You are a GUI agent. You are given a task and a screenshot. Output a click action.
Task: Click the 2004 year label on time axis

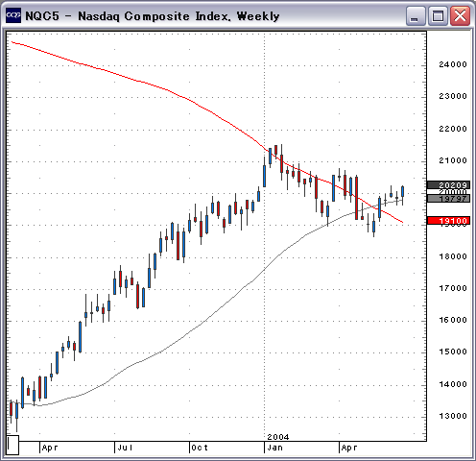278,437
